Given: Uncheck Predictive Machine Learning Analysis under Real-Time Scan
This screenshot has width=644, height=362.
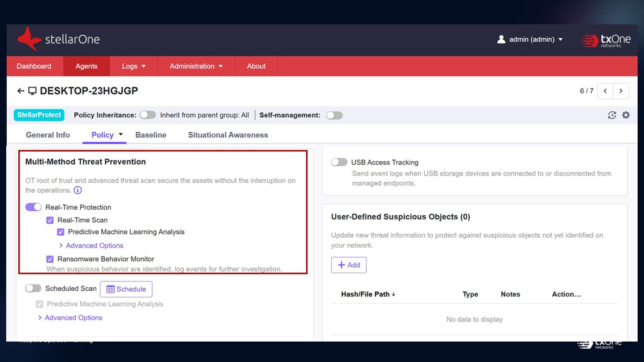Looking at the screenshot, I should [61, 232].
